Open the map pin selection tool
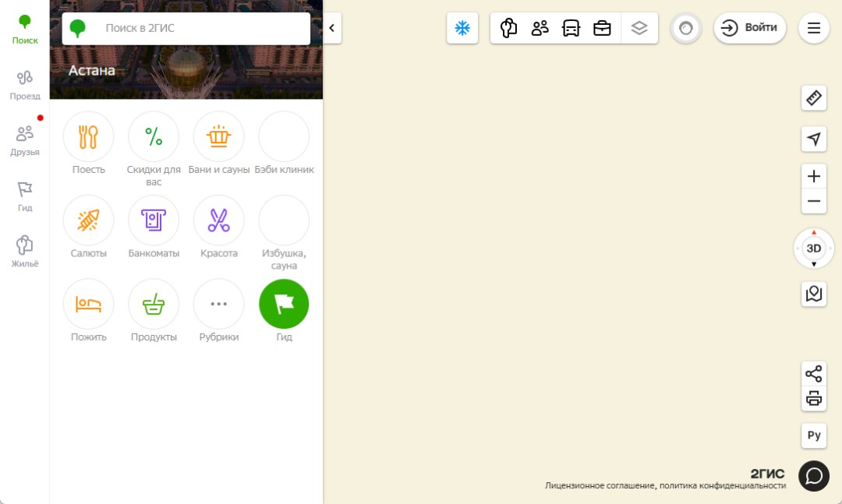Image resolution: width=842 pixels, height=504 pixels. pos(814,294)
